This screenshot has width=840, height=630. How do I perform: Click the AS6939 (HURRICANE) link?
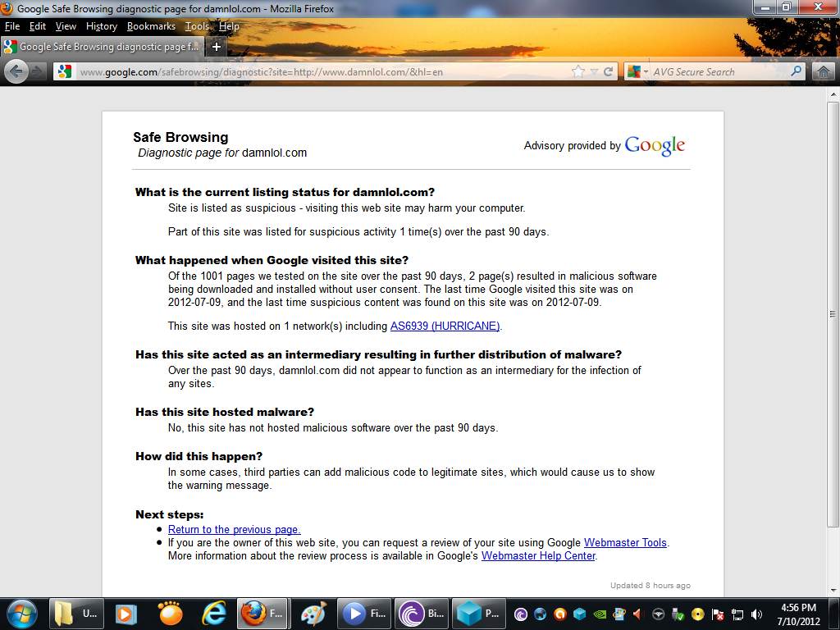[x=445, y=326]
